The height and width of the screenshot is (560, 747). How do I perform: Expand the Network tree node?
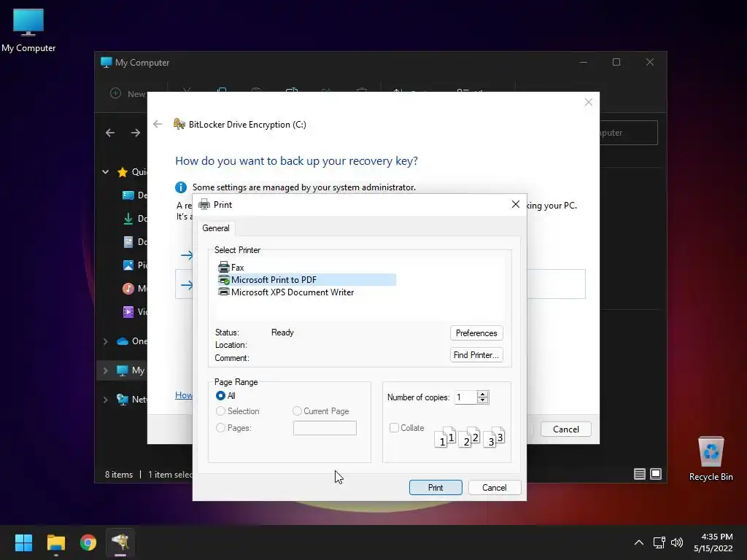click(x=105, y=400)
